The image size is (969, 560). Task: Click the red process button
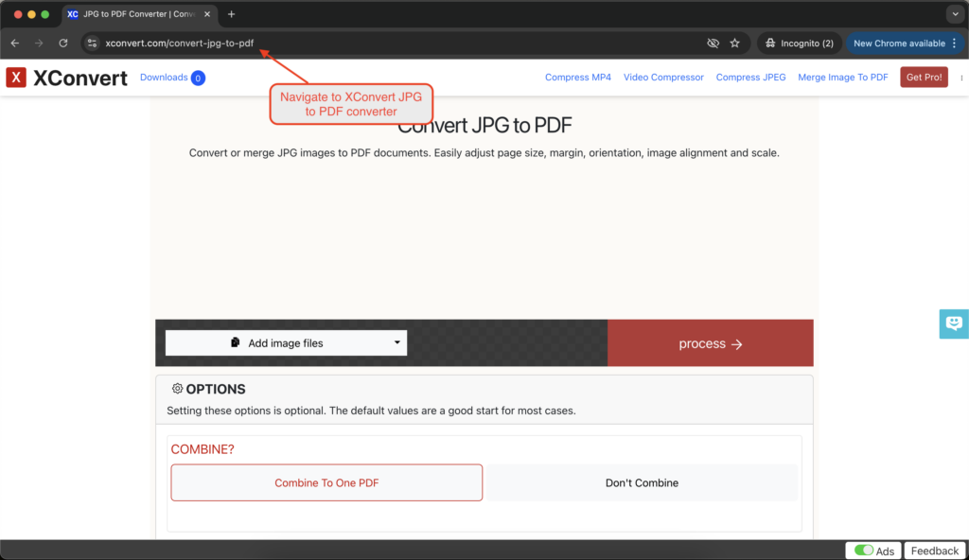pos(710,343)
